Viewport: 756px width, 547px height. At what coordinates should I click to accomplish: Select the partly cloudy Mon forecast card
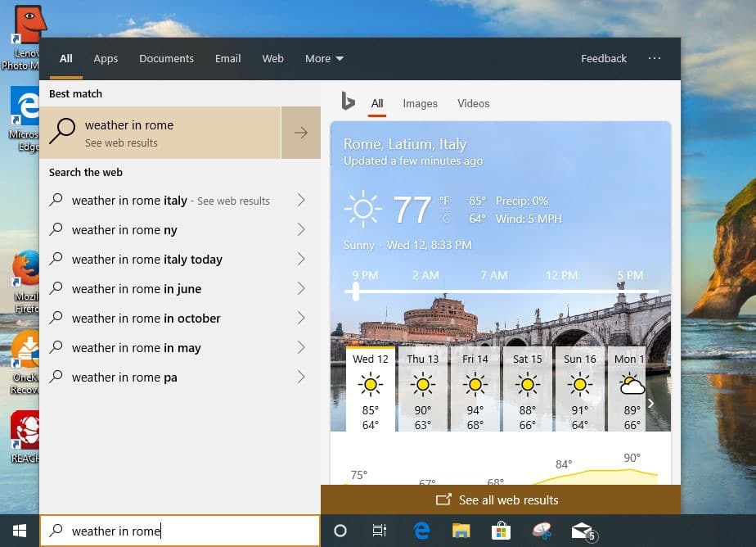[x=627, y=389]
